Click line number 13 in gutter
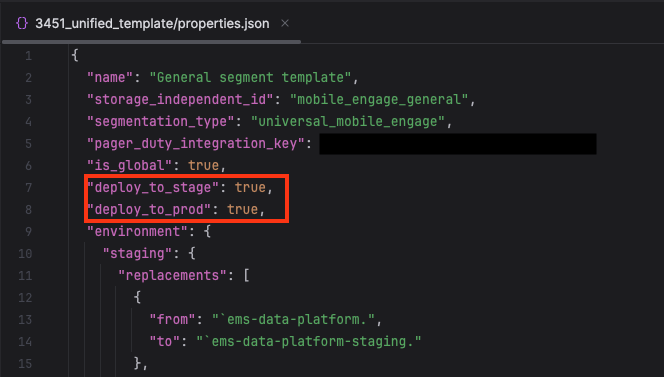 click(25, 320)
